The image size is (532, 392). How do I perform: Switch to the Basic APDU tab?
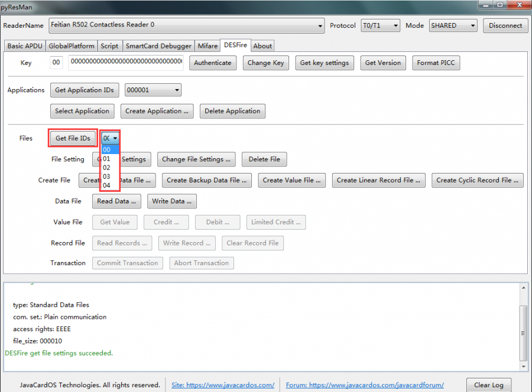pos(25,45)
